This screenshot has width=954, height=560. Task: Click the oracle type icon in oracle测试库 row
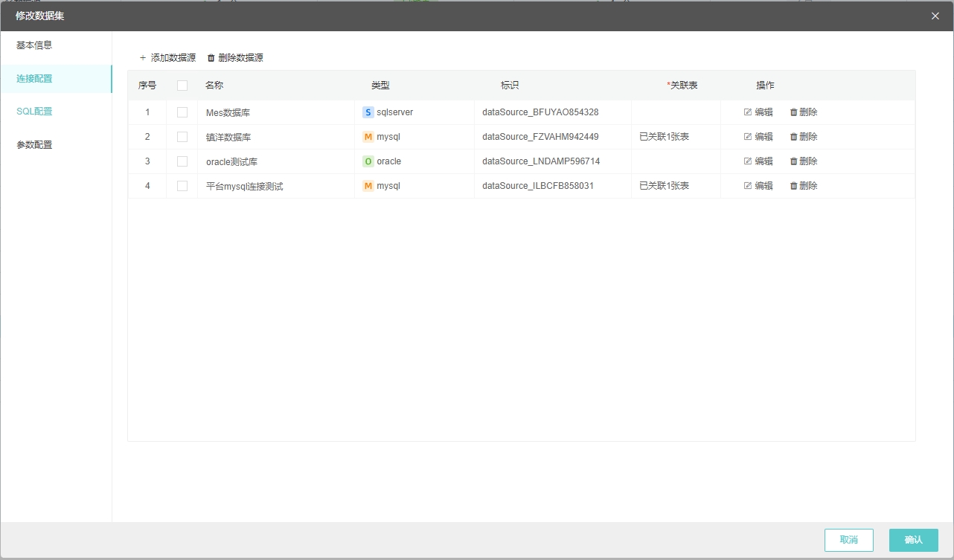368,161
